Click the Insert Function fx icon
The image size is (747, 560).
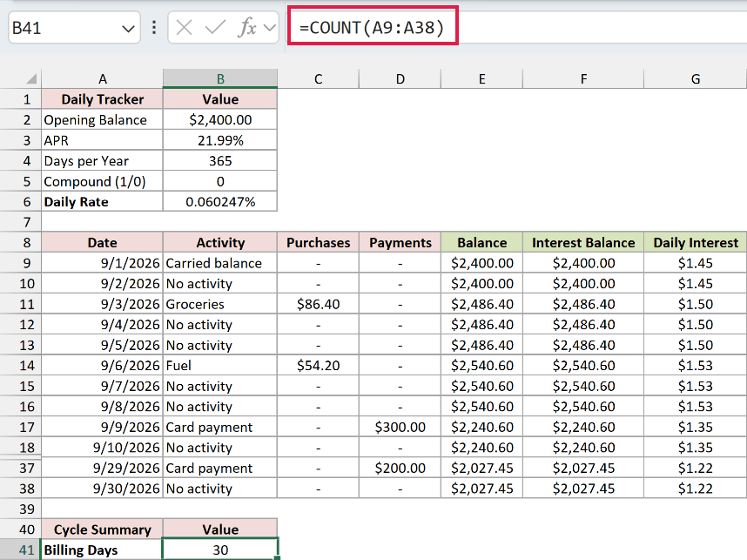[246, 28]
